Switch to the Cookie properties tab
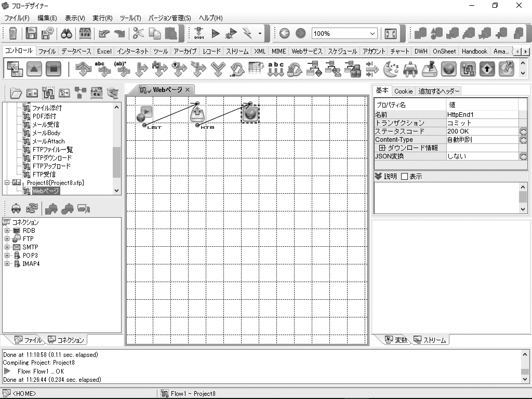This screenshot has width=532, height=399. pyautogui.click(x=403, y=91)
